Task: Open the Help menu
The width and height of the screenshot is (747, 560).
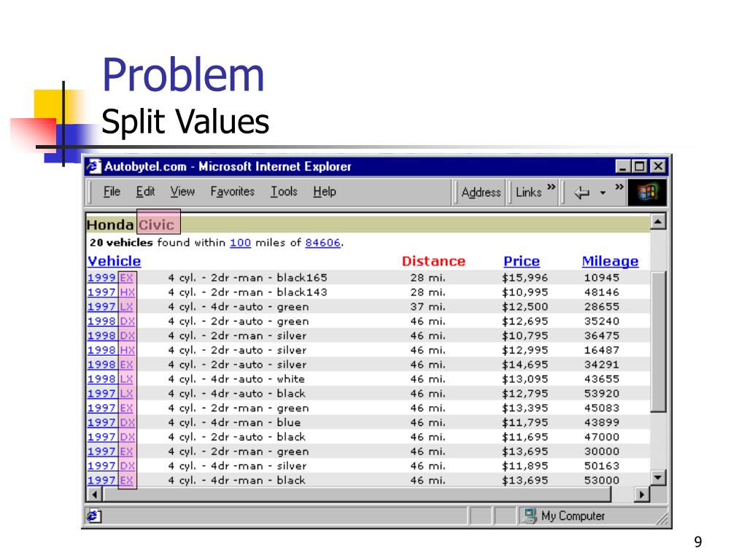Action: [325, 192]
